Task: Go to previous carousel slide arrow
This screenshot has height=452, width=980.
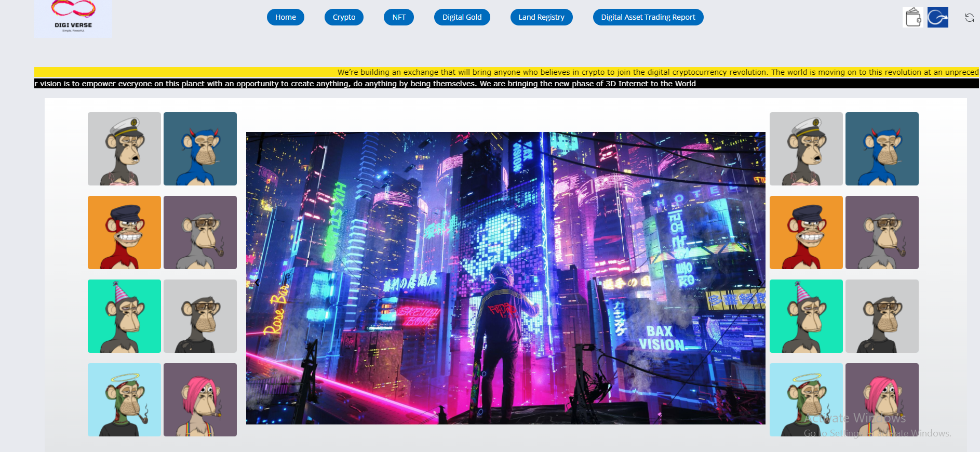Action: pyautogui.click(x=257, y=282)
